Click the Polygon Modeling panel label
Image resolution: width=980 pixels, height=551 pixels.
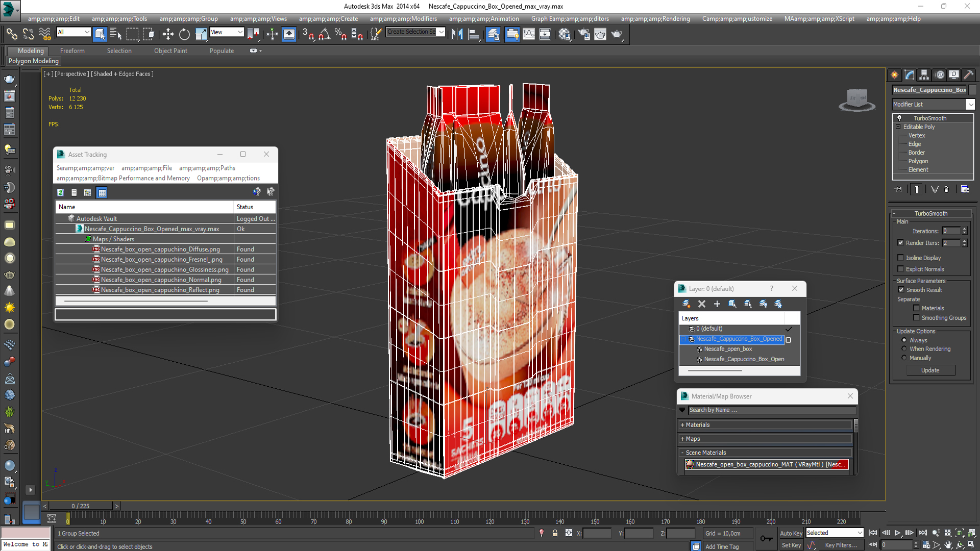[x=34, y=61]
